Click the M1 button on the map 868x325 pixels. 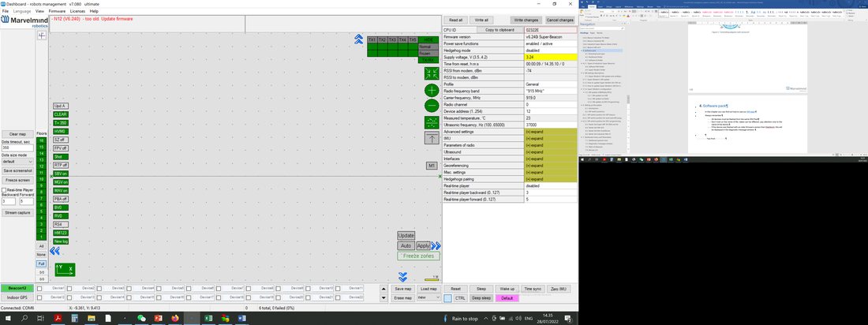(432, 166)
